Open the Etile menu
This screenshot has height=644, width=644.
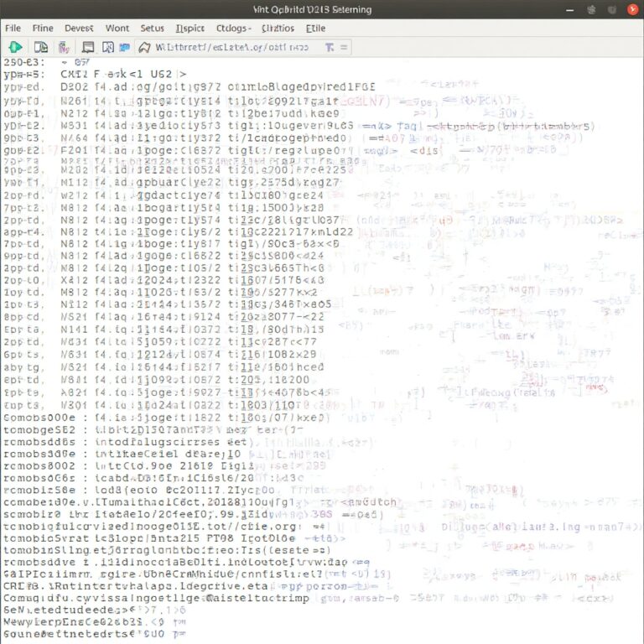pyautogui.click(x=316, y=29)
